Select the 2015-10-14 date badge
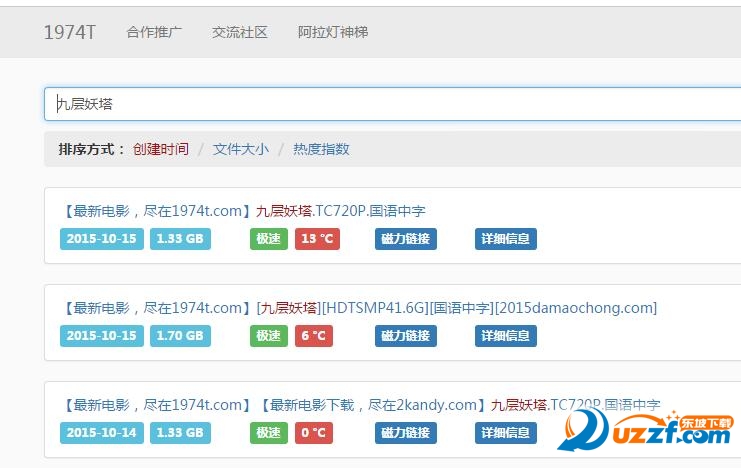 pos(102,433)
